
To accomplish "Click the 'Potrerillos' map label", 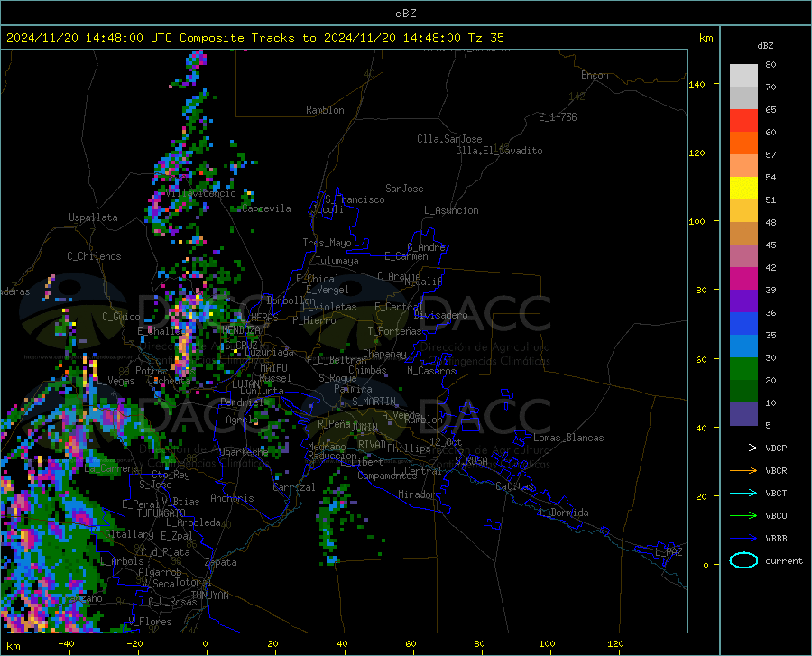I will pos(165,371).
